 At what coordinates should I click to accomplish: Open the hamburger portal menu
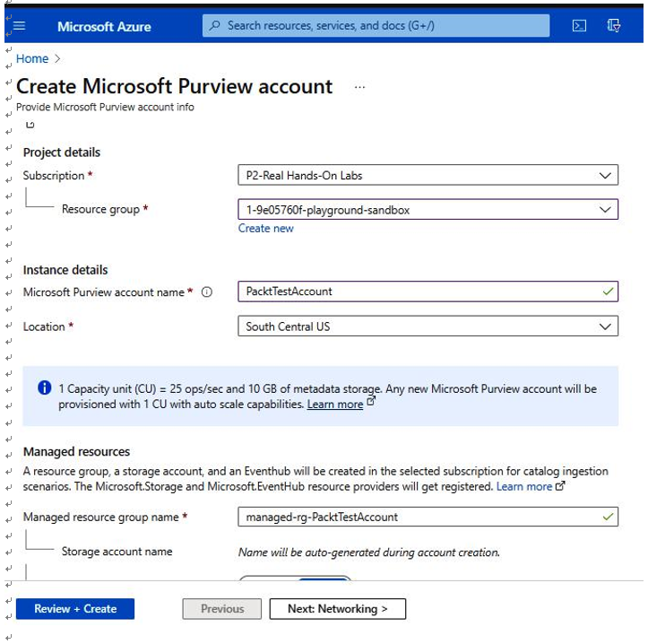[19, 26]
